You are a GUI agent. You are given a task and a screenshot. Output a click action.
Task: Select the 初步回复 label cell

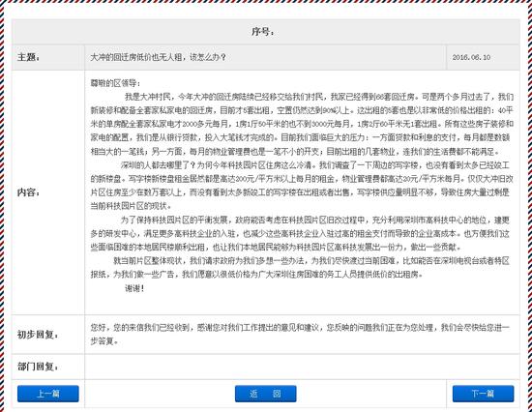coord(47,335)
